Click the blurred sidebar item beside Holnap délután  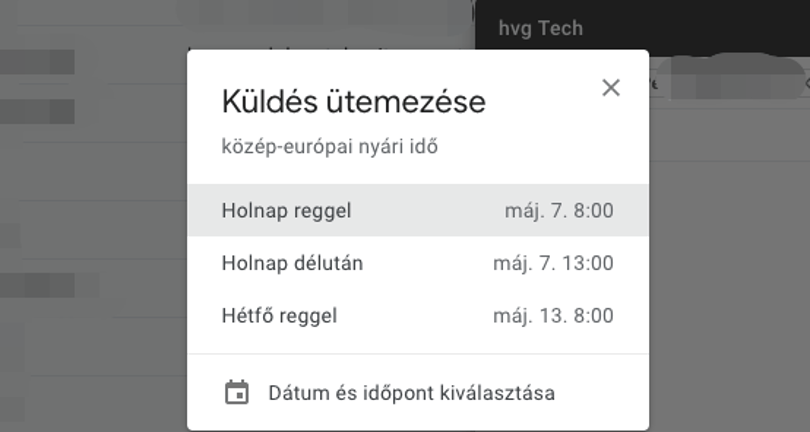tap(49, 285)
